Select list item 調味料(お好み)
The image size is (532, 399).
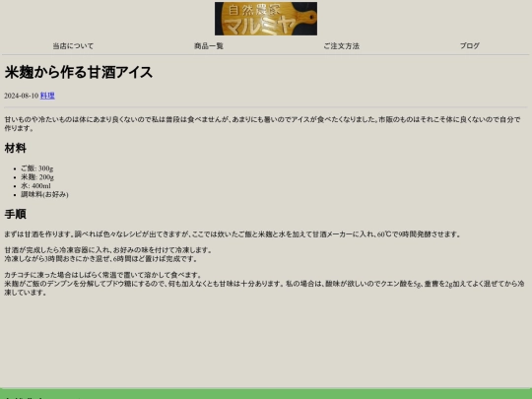(x=44, y=194)
